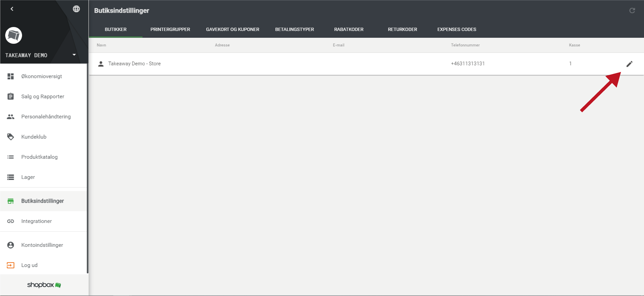Collapse the sidebar with the back chevron
The width and height of the screenshot is (644, 296).
pyautogui.click(x=12, y=9)
